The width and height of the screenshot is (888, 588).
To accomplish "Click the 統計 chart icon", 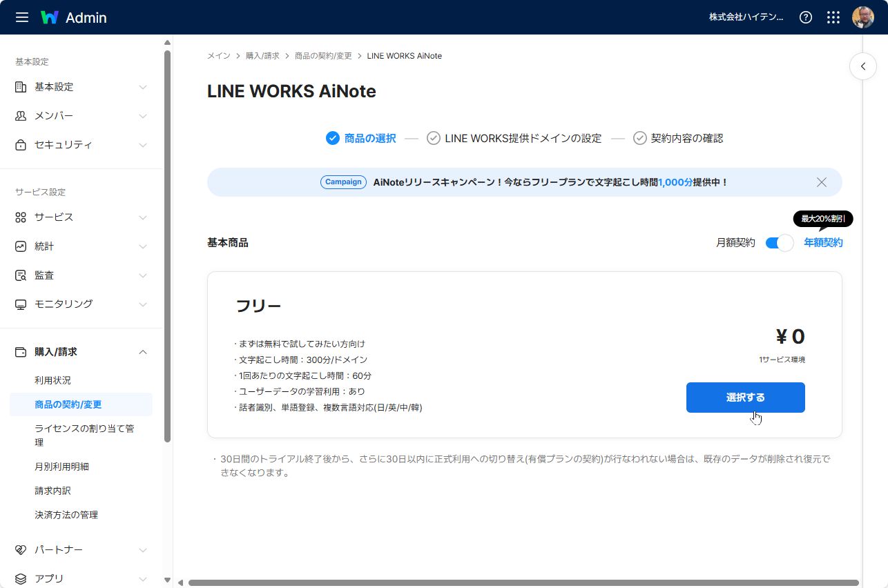I will point(21,246).
